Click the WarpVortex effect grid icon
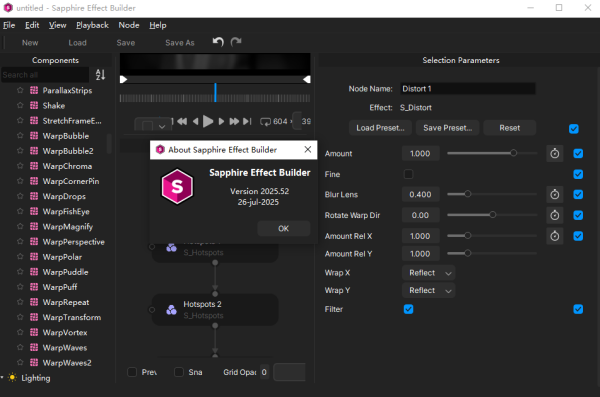 [x=34, y=332]
